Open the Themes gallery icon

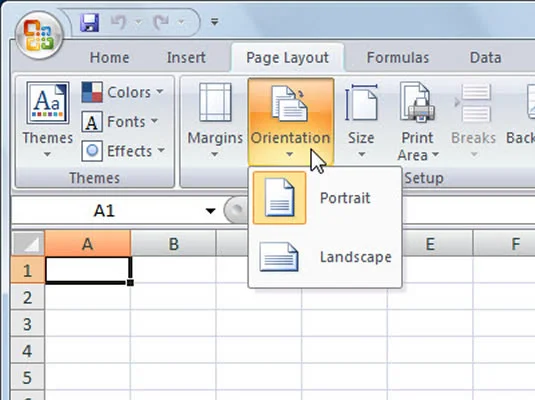48,103
